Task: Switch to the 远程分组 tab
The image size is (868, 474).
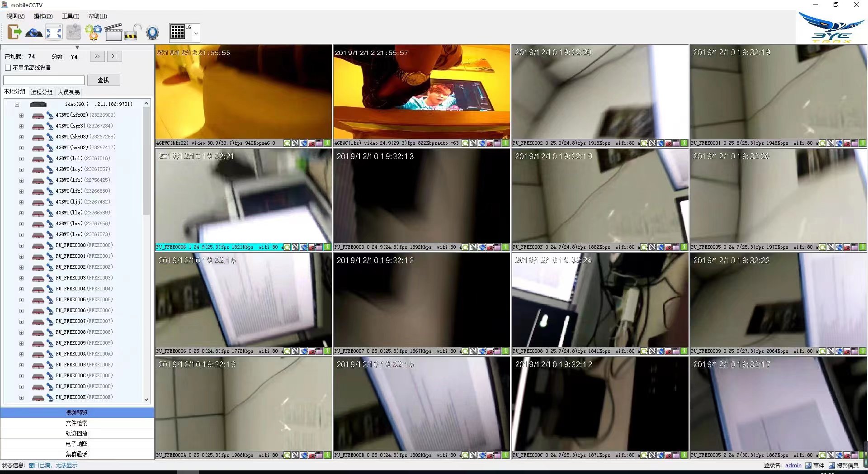Action: [42, 92]
